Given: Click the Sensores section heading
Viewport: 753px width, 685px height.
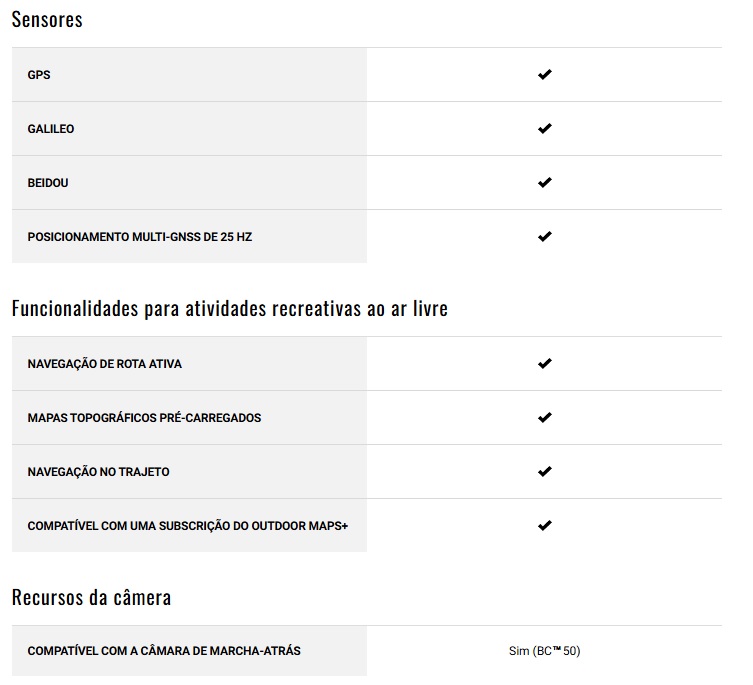Looking at the screenshot, I should [x=47, y=20].
